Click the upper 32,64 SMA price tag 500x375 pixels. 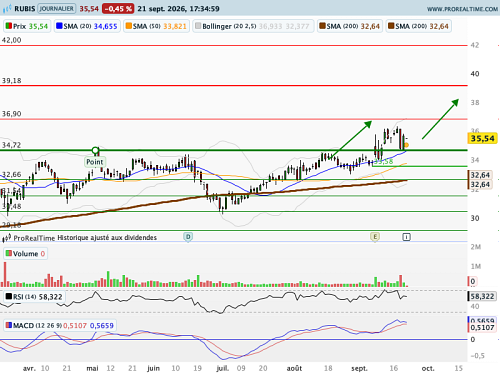480,175
